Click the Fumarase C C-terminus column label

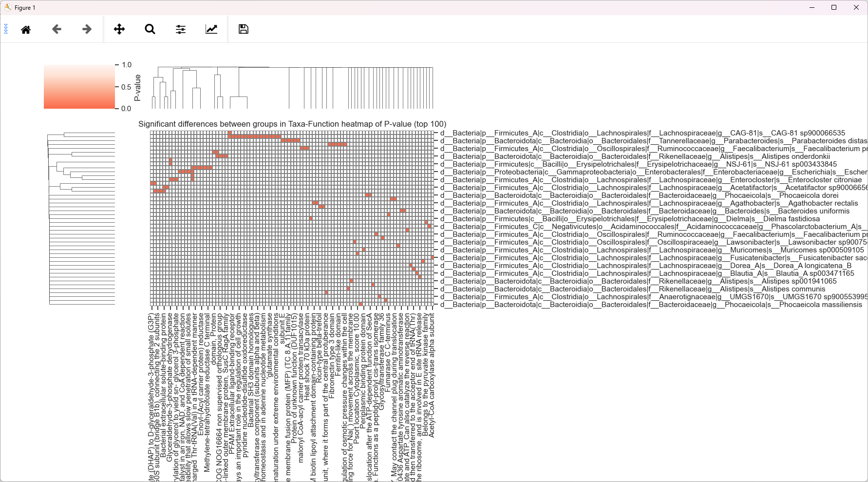[388, 352]
